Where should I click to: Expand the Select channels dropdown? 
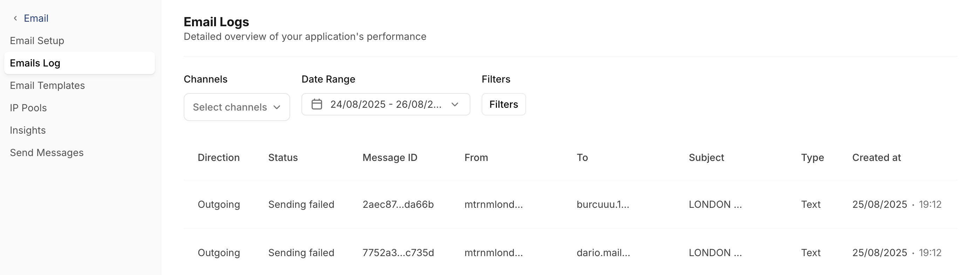coord(237,107)
